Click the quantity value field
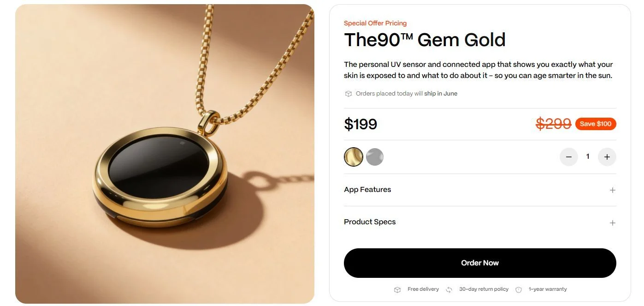The width and height of the screenshot is (644, 306). 588,156
